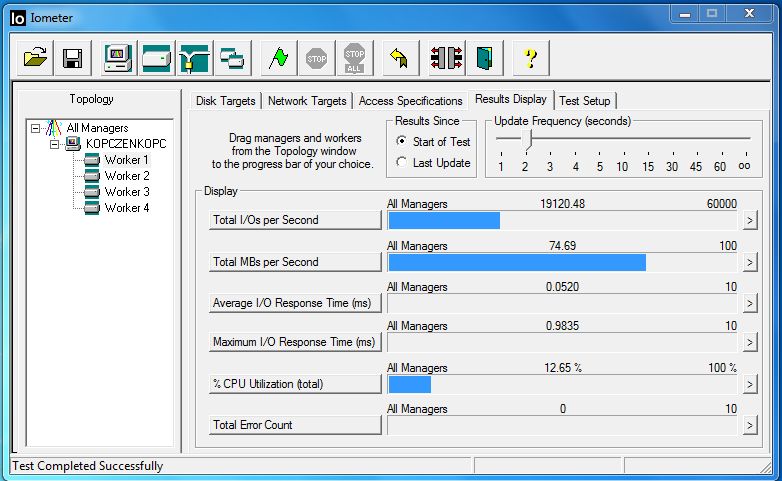Open the Access Specifications tab
The image size is (782, 481).
410,101
